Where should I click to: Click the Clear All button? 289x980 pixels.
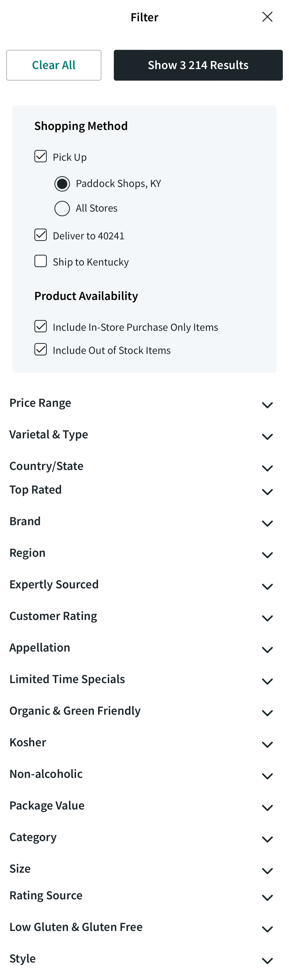pos(54,65)
